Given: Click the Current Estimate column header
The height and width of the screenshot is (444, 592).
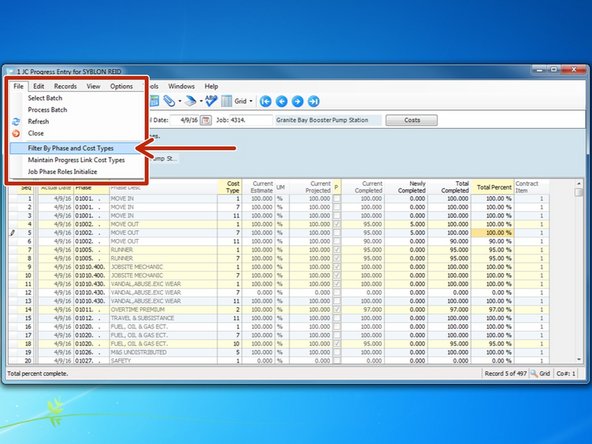Looking at the screenshot, I should pos(258,187).
